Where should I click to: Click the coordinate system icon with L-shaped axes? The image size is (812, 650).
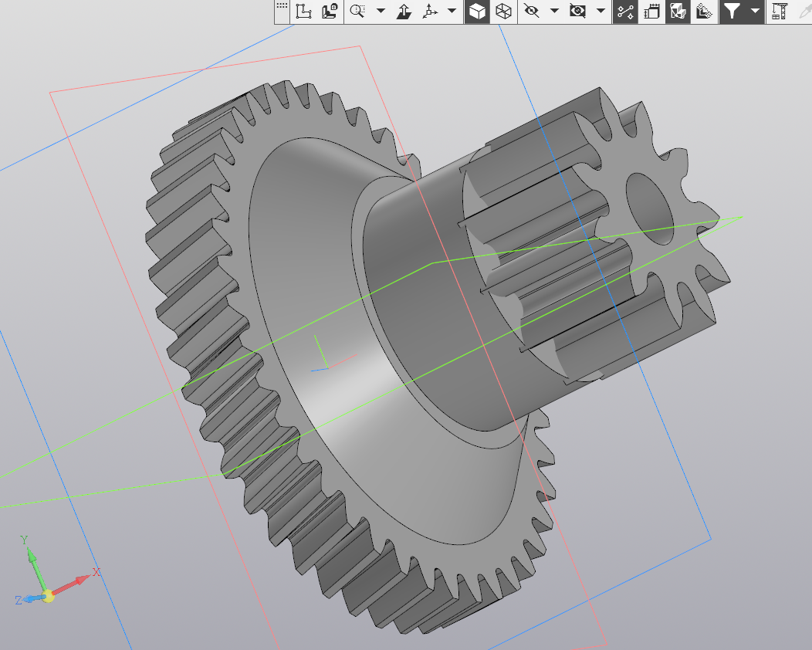(x=303, y=11)
